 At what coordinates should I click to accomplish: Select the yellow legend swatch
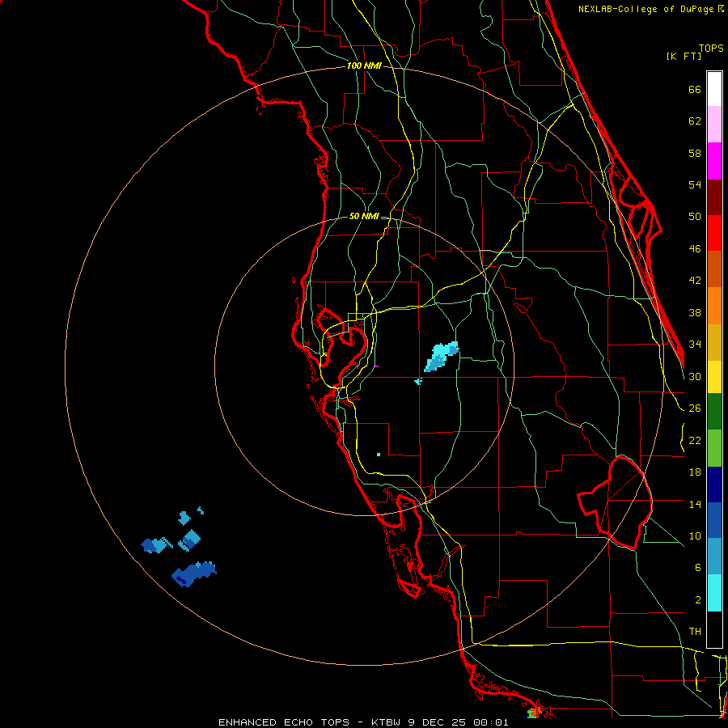(x=714, y=377)
